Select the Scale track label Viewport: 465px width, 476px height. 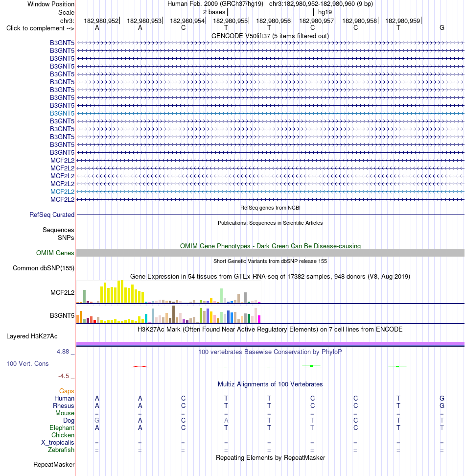click(x=66, y=12)
